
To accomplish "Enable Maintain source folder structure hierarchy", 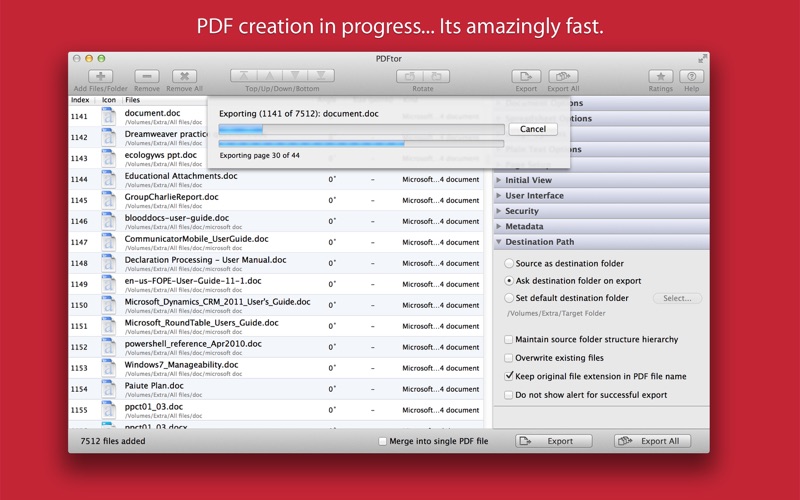I will point(509,339).
